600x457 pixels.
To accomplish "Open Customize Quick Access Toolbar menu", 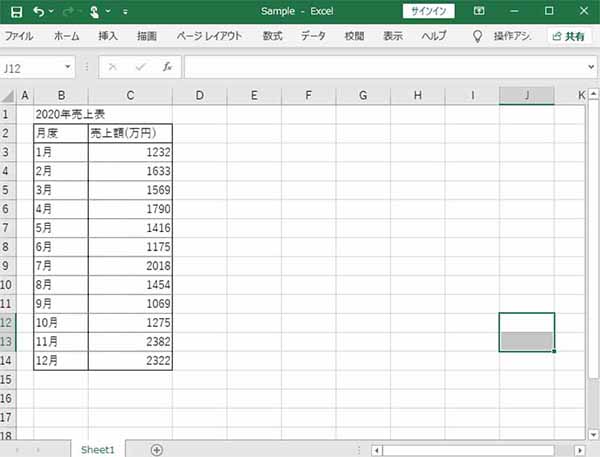I will [x=125, y=12].
